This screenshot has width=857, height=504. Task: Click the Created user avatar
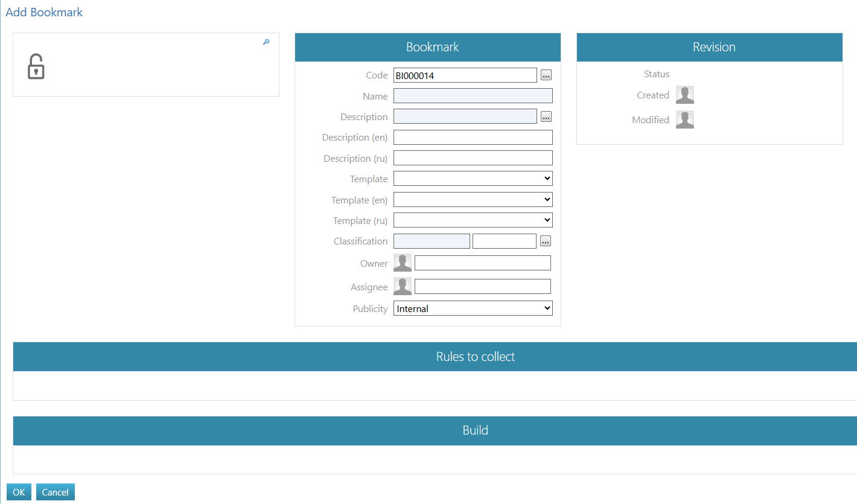tap(684, 95)
